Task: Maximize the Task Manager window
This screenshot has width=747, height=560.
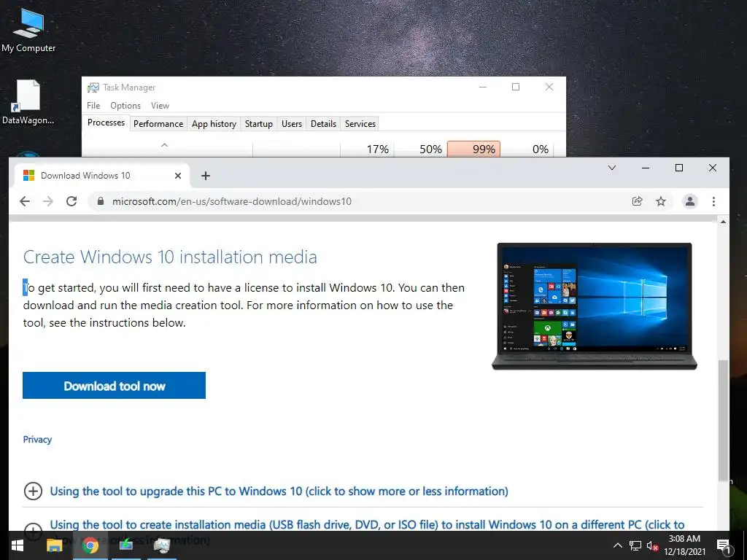Action: [516, 87]
